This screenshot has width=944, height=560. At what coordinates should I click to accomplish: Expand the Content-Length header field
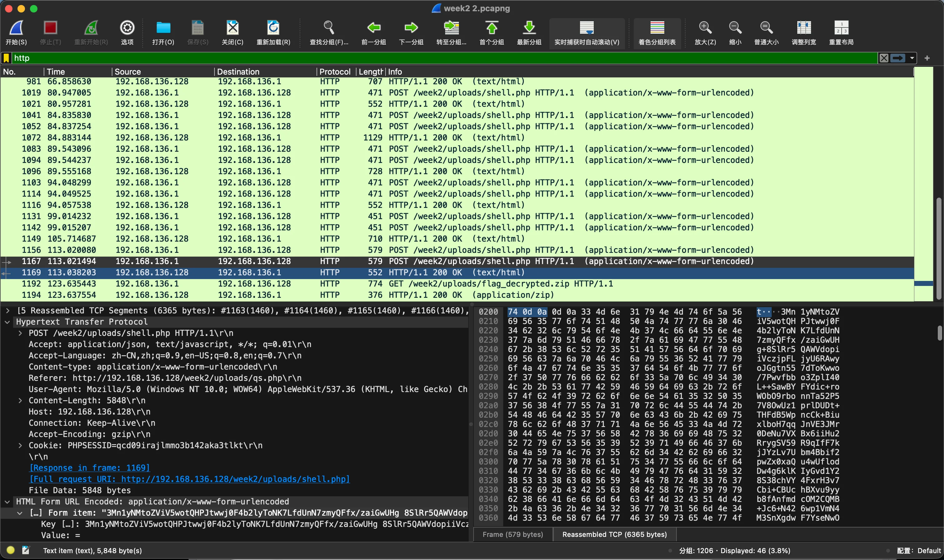point(20,400)
